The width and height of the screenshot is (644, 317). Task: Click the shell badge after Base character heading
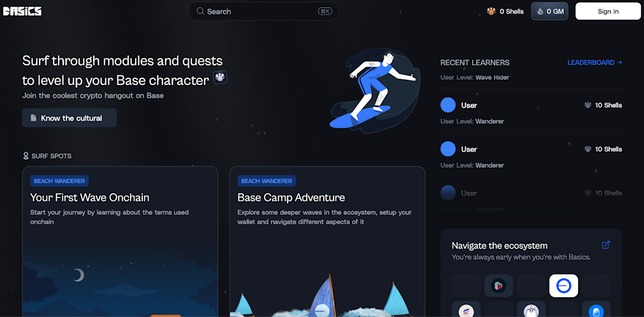tap(220, 77)
